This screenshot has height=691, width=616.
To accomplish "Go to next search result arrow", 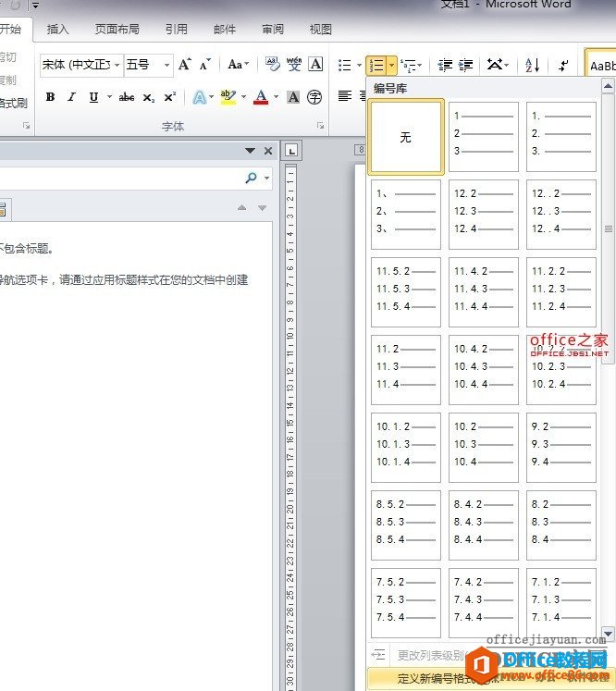I will [262, 207].
